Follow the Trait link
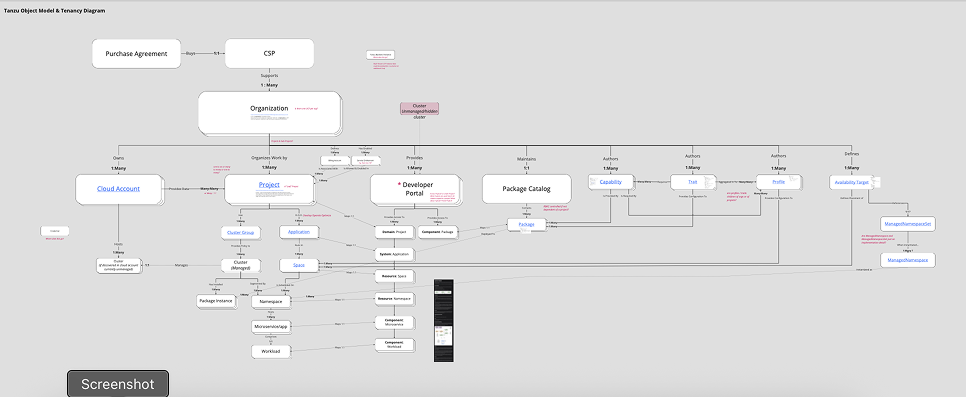This screenshot has height=397, width=966. pos(692,182)
